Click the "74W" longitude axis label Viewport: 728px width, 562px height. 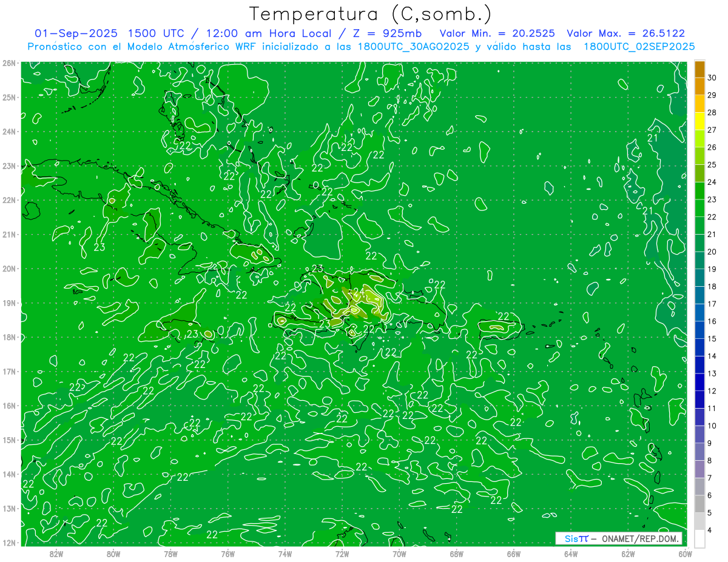(x=285, y=554)
